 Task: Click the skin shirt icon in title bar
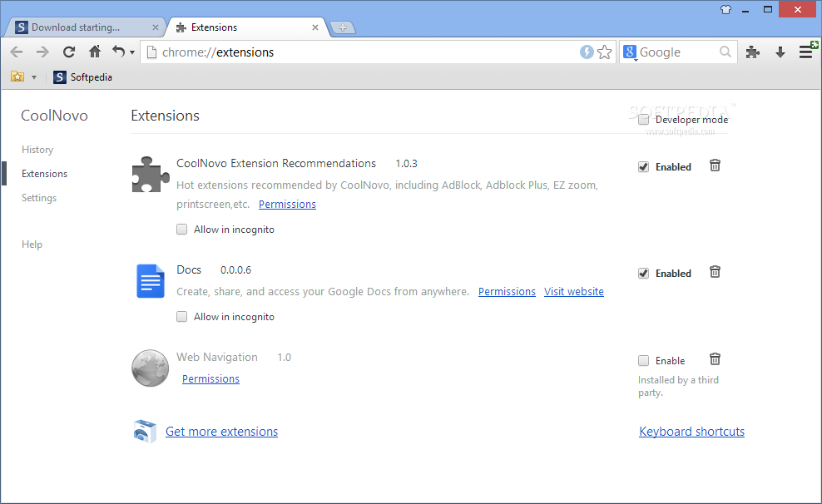pyautogui.click(x=726, y=9)
